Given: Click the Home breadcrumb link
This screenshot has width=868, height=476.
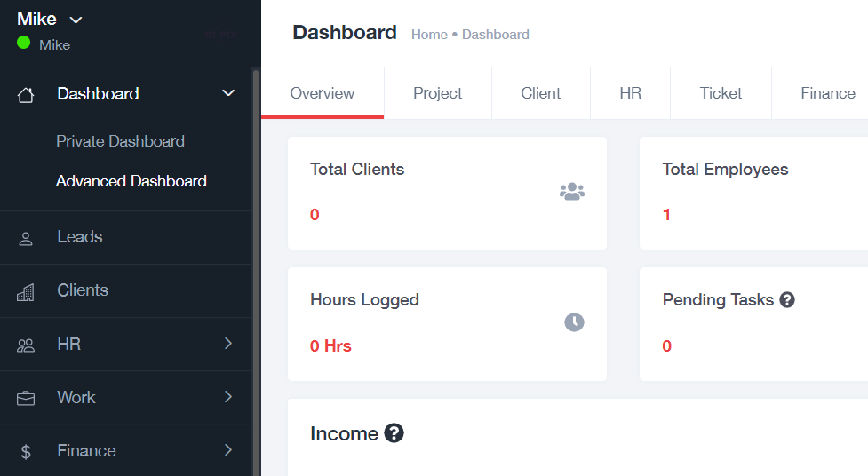Looking at the screenshot, I should point(429,35).
